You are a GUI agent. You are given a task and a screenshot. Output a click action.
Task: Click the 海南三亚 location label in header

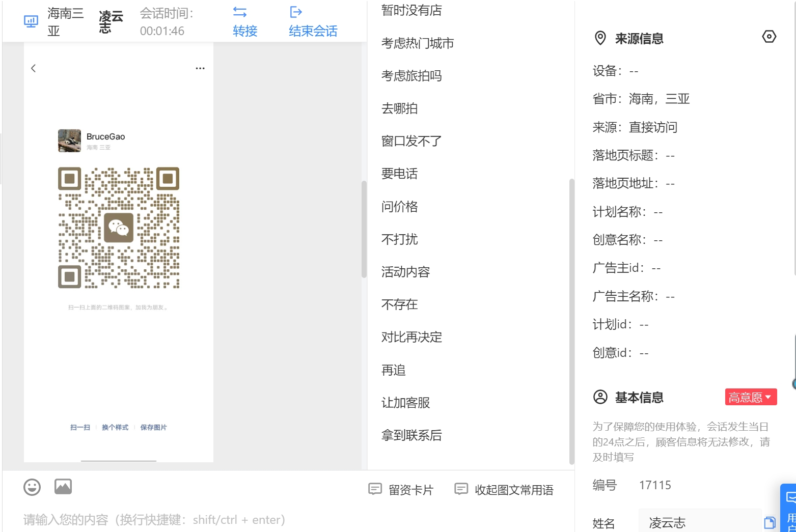click(x=66, y=22)
